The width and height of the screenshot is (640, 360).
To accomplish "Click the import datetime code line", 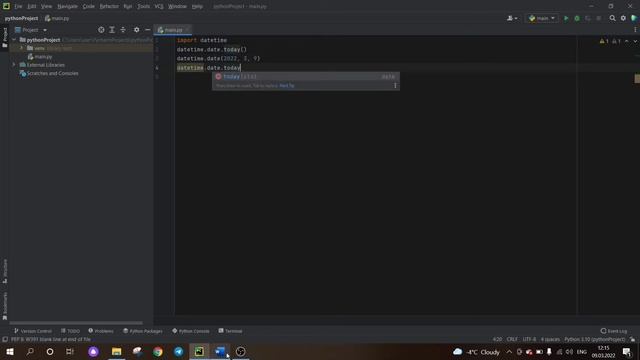I will (x=202, y=40).
